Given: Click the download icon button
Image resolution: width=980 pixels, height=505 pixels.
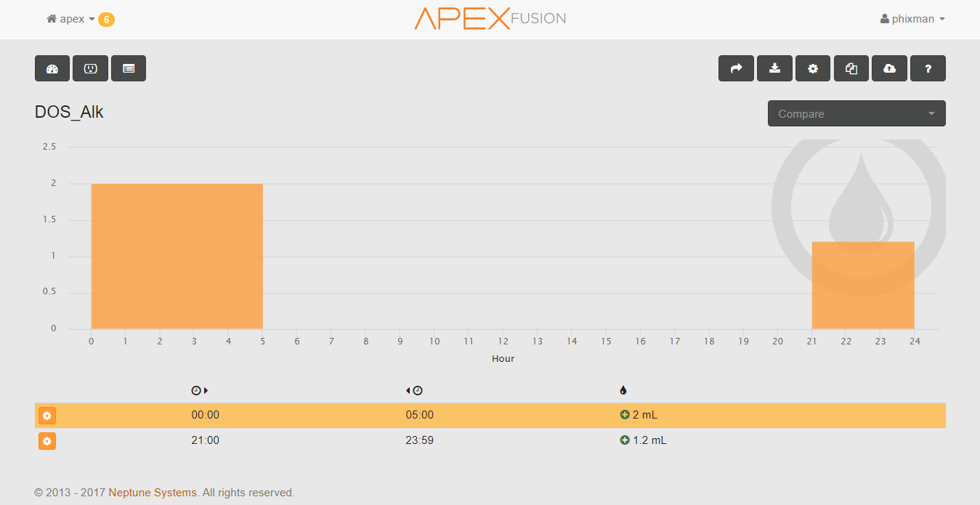Looking at the screenshot, I should coord(774,68).
